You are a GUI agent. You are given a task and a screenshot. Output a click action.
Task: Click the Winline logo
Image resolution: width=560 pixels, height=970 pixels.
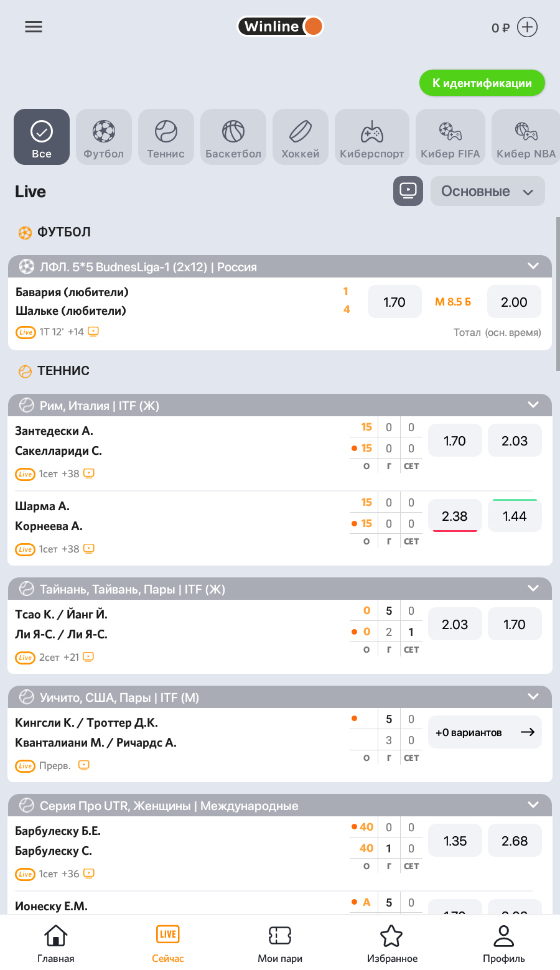click(280, 26)
